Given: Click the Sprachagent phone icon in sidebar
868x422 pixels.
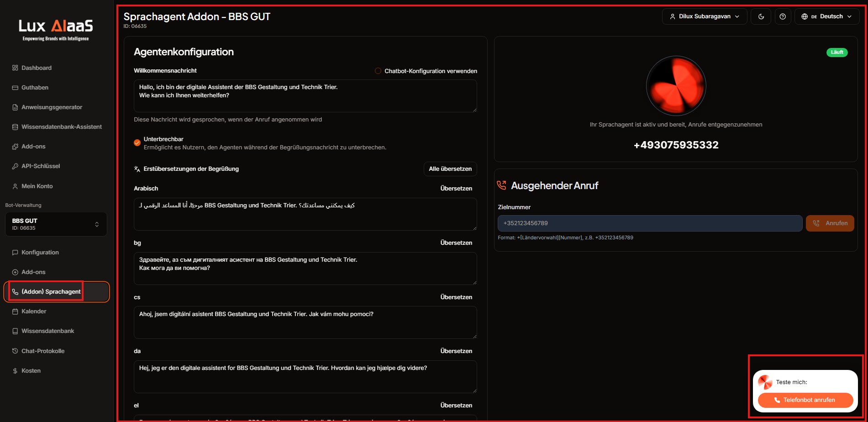Looking at the screenshot, I should pyautogui.click(x=15, y=292).
